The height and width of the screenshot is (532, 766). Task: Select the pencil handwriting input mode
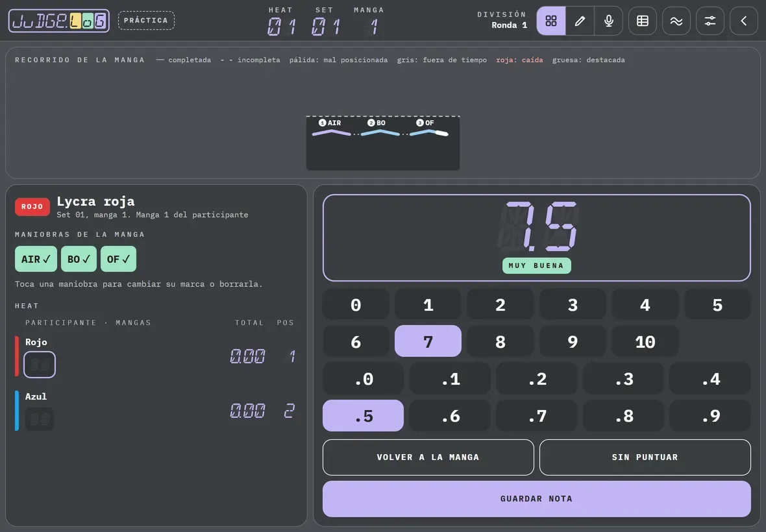pos(580,21)
